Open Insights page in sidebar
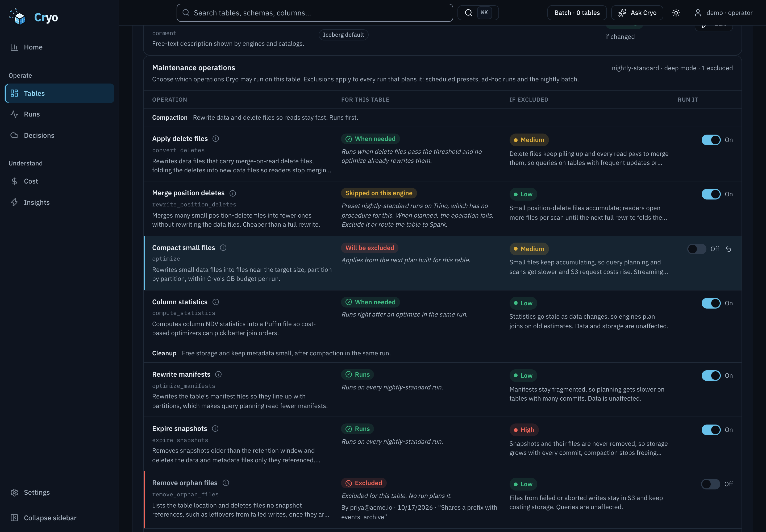Viewport: 766px width, 532px height. point(60,202)
